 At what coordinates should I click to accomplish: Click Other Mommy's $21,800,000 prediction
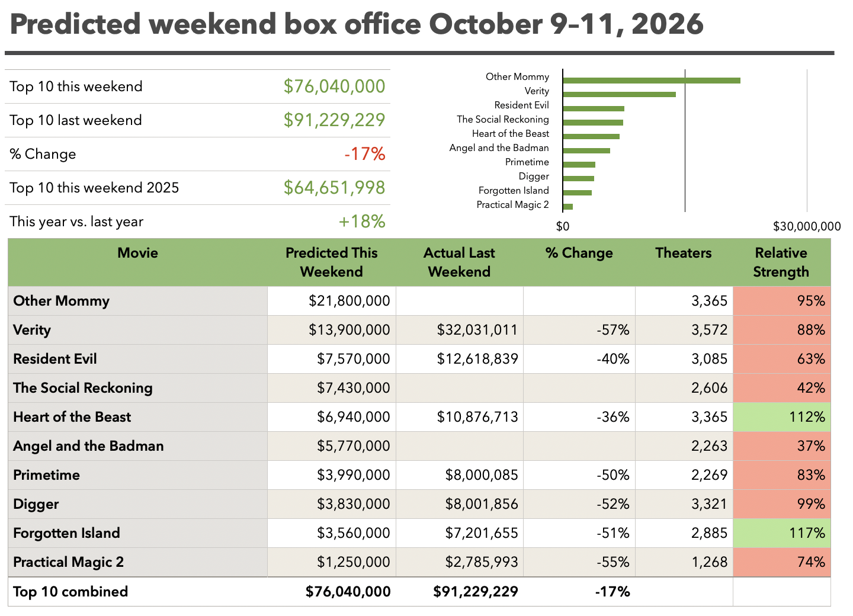click(349, 301)
